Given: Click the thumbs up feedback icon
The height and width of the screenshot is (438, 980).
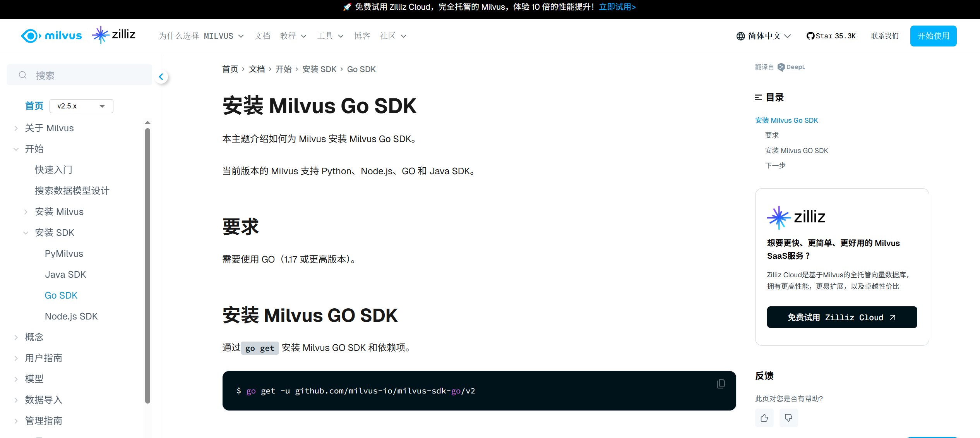Looking at the screenshot, I should coord(764,418).
